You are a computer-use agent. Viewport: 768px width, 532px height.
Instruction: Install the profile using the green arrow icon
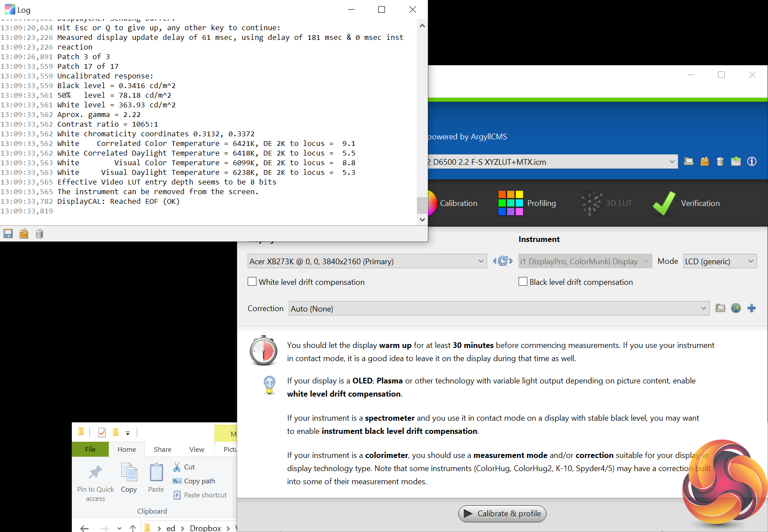(736, 162)
